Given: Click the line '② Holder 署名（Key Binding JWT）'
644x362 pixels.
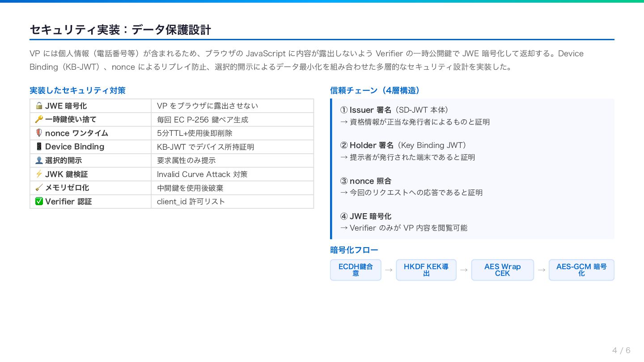Looking at the screenshot, I should [405, 145].
